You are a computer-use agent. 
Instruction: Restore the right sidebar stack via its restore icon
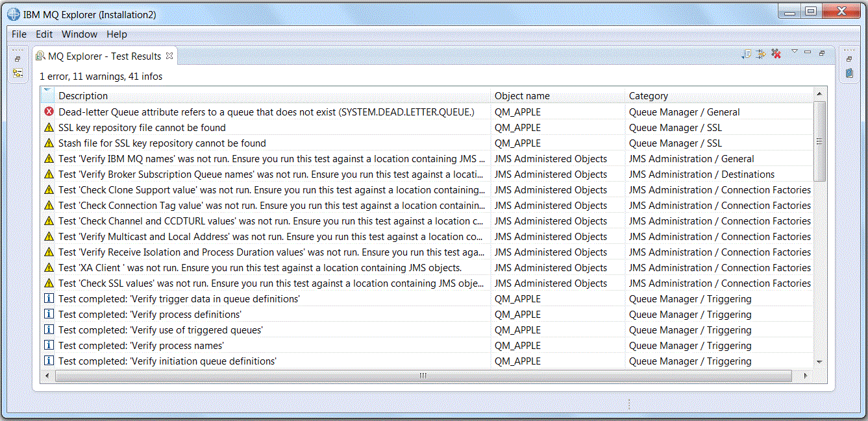(x=849, y=59)
